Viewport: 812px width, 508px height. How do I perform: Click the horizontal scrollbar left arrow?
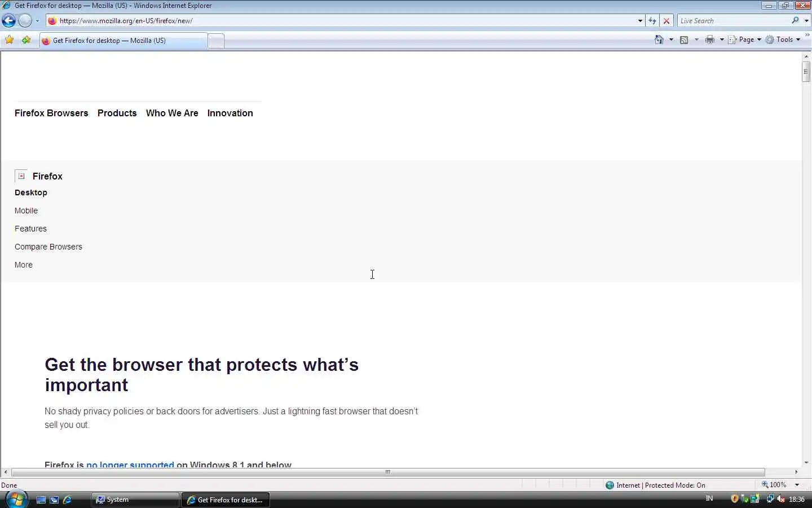tap(6, 472)
